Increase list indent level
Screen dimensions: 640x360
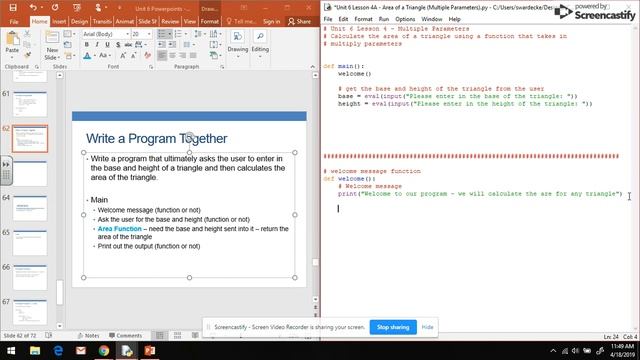point(172,44)
